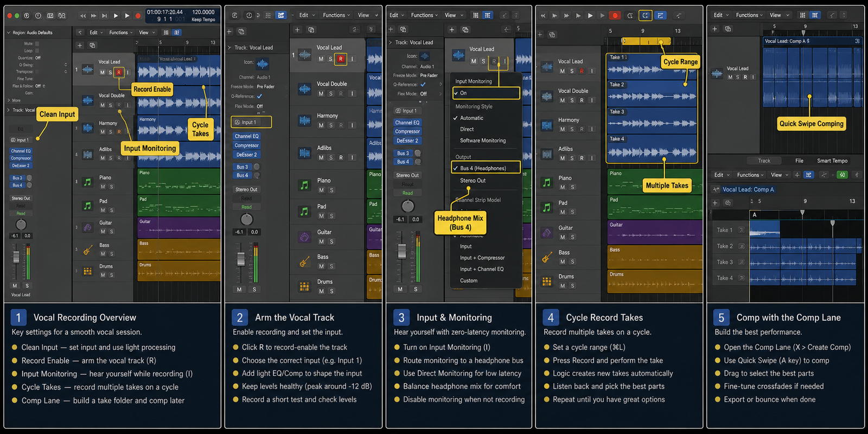Screen dimensions: 868x434
Task: Click blue highlighted toolbar icon left of Edit, panel 2
Action: (281, 15)
